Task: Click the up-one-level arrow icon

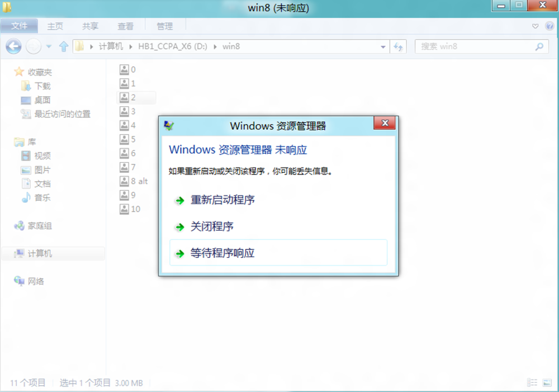Action: (x=64, y=46)
